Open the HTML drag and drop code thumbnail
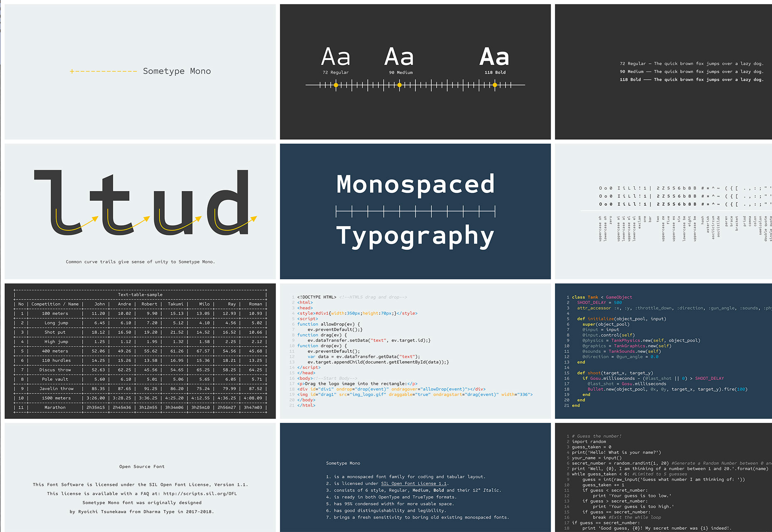Viewport: 772px width, 532px height. (415, 351)
